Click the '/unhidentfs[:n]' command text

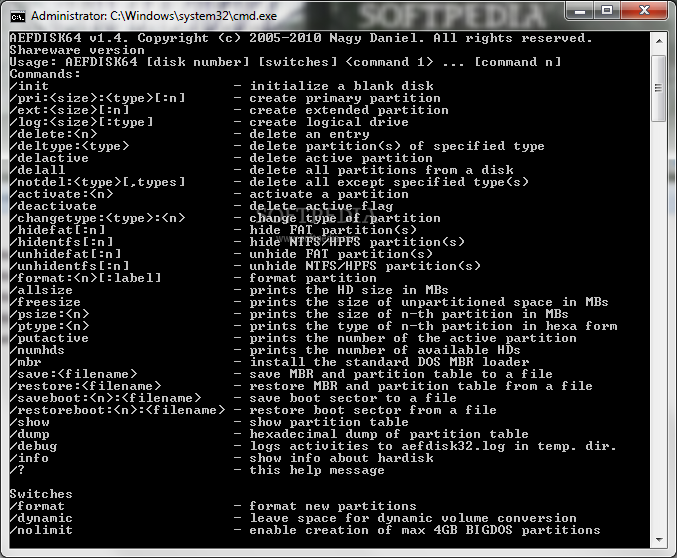(70, 266)
